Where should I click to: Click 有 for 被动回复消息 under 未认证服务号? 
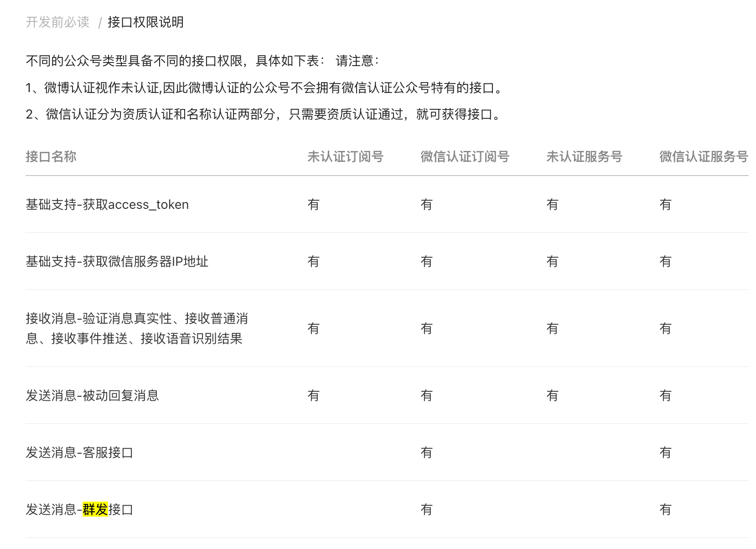click(552, 395)
